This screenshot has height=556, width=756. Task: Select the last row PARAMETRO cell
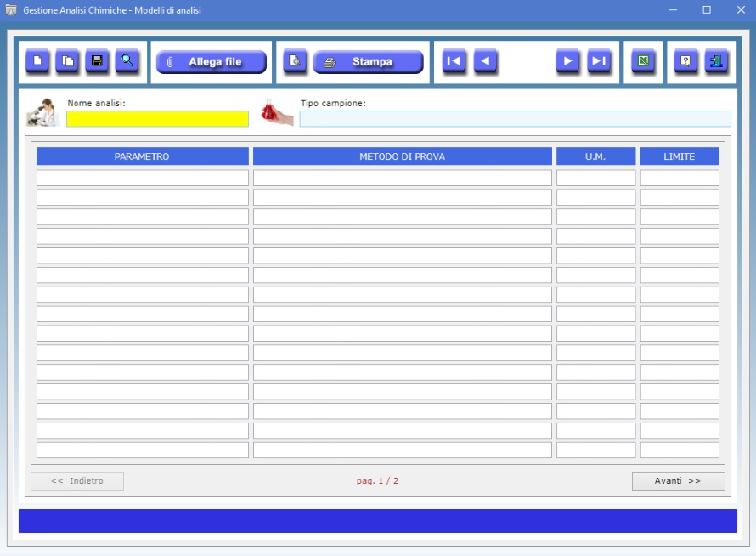coord(143,450)
